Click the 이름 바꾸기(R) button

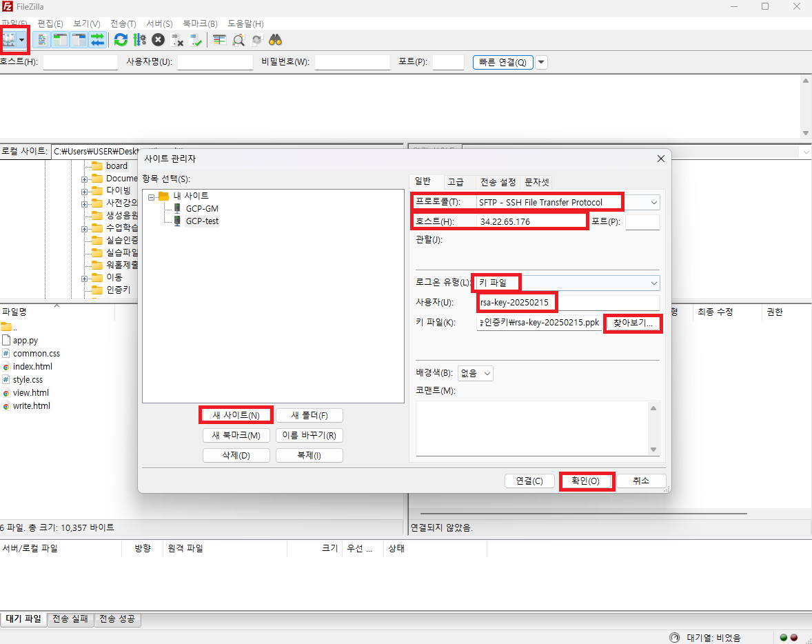click(x=309, y=435)
